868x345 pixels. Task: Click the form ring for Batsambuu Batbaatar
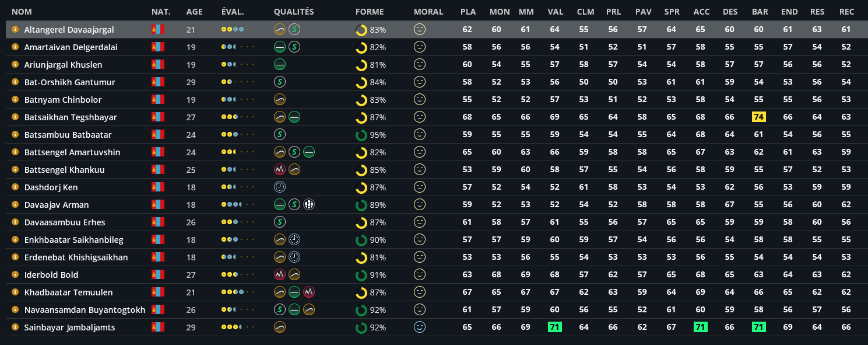361,134
